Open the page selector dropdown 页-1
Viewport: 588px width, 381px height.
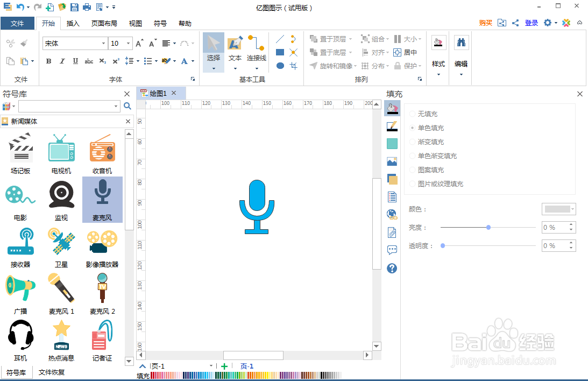pos(211,366)
